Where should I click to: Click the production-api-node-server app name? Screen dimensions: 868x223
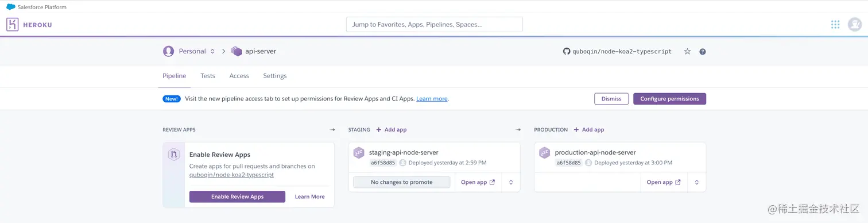pos(595,152)
